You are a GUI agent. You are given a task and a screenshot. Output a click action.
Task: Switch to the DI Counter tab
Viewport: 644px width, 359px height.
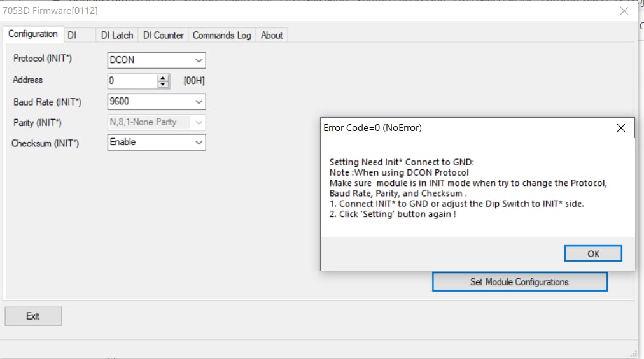[164, 35]
